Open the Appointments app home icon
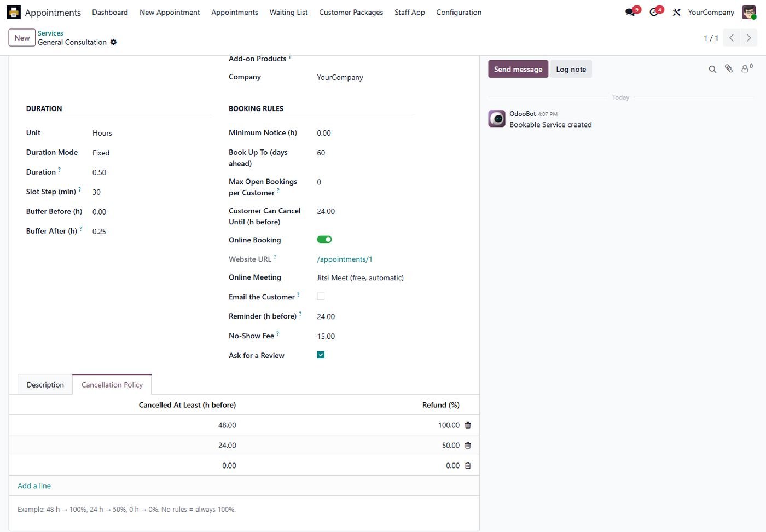 [14, 12]
